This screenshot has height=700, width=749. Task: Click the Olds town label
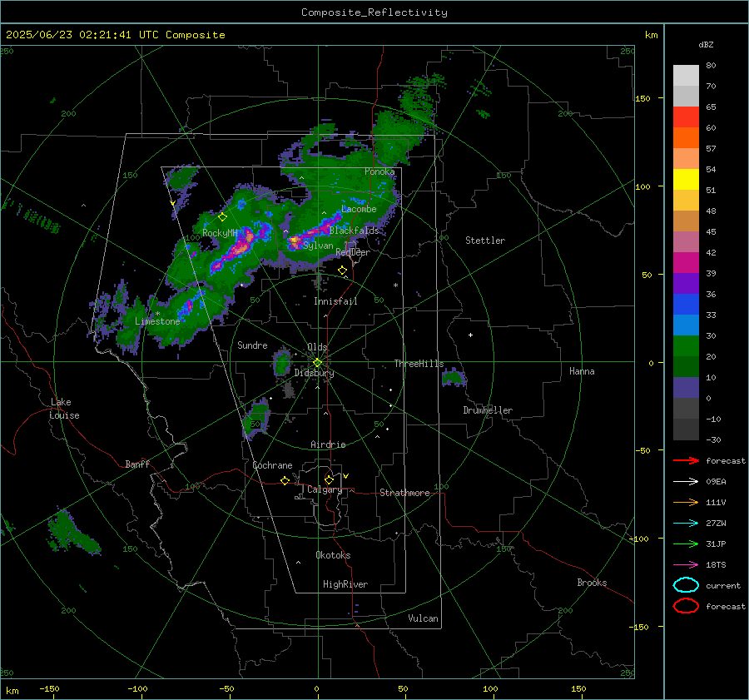click(x=317, y=347)
